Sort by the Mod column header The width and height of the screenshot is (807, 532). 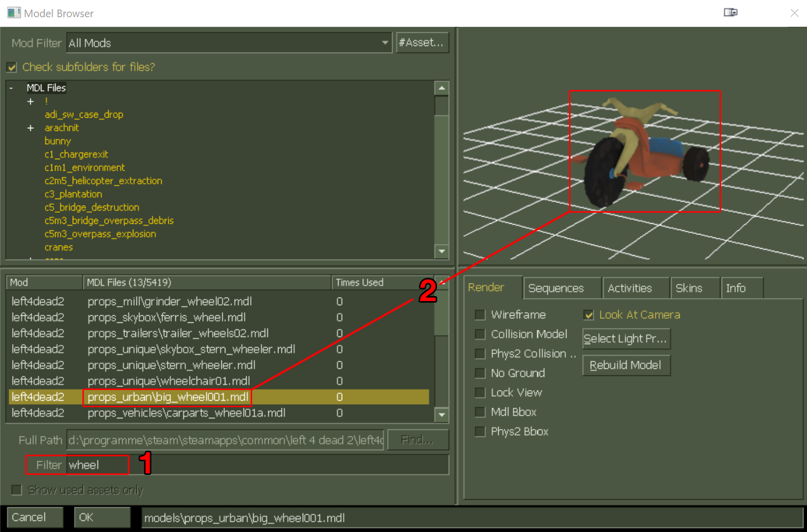pos(44,282)
